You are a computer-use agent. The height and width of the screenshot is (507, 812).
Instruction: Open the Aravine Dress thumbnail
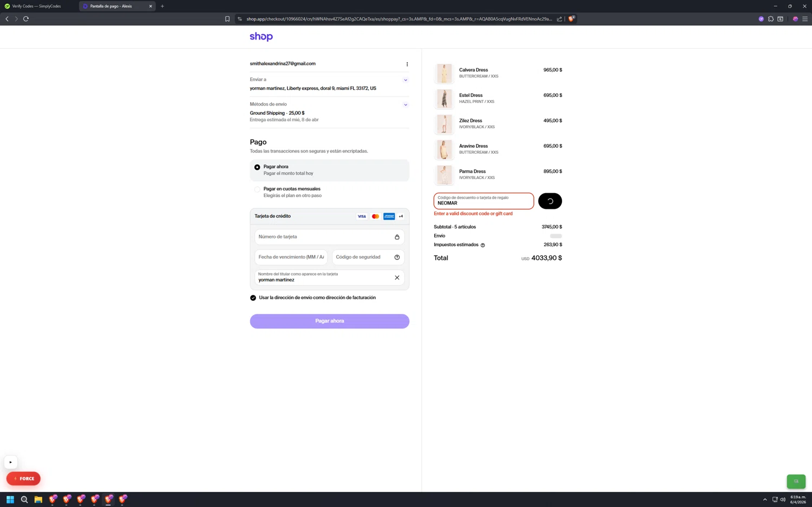(444, 149)
